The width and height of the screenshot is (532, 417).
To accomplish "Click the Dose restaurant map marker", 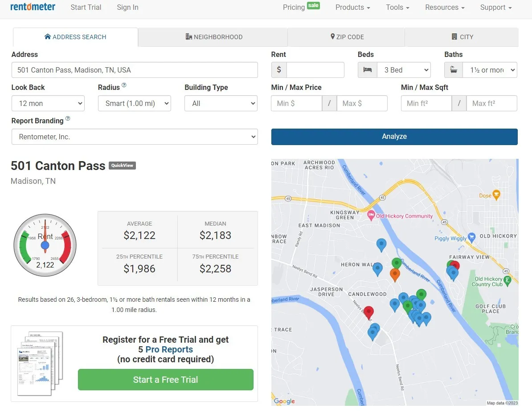I will pos(496,194).
